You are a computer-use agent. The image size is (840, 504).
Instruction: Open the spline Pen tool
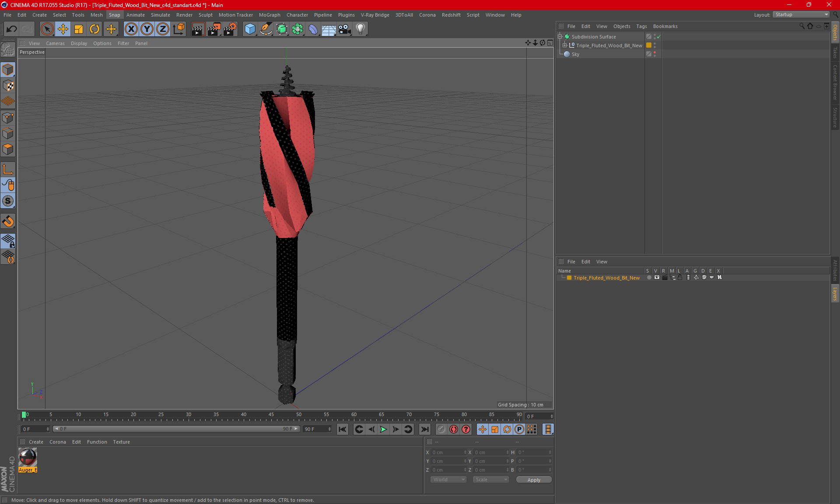[266, 29]
